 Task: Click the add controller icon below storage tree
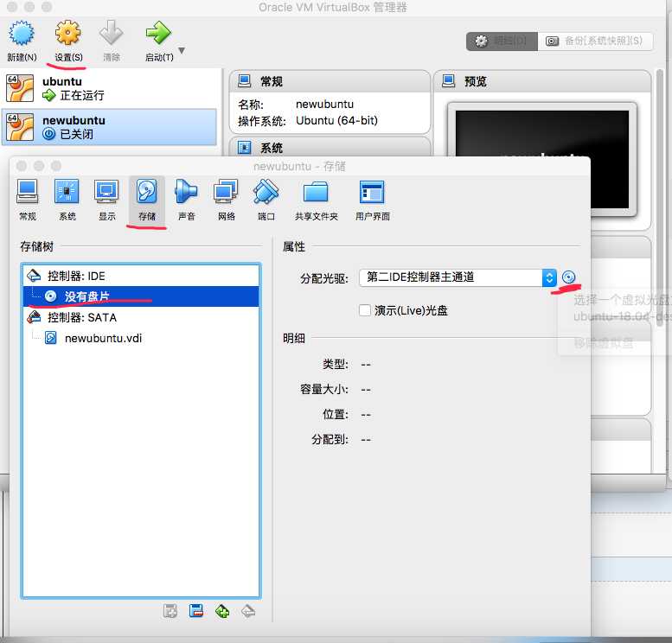(222, 611)
